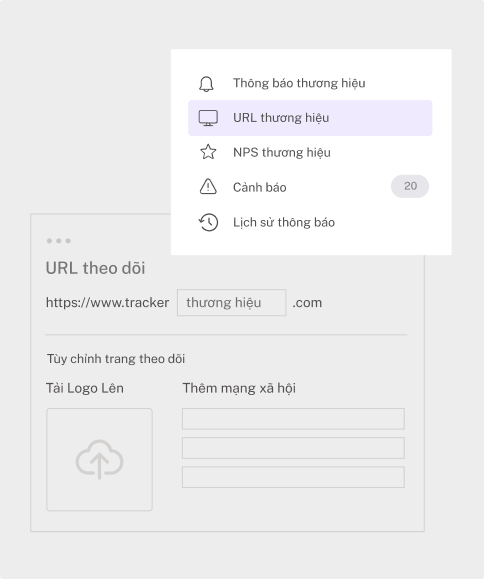Select Cảnh báo menu entry

[x=310, y=187]
